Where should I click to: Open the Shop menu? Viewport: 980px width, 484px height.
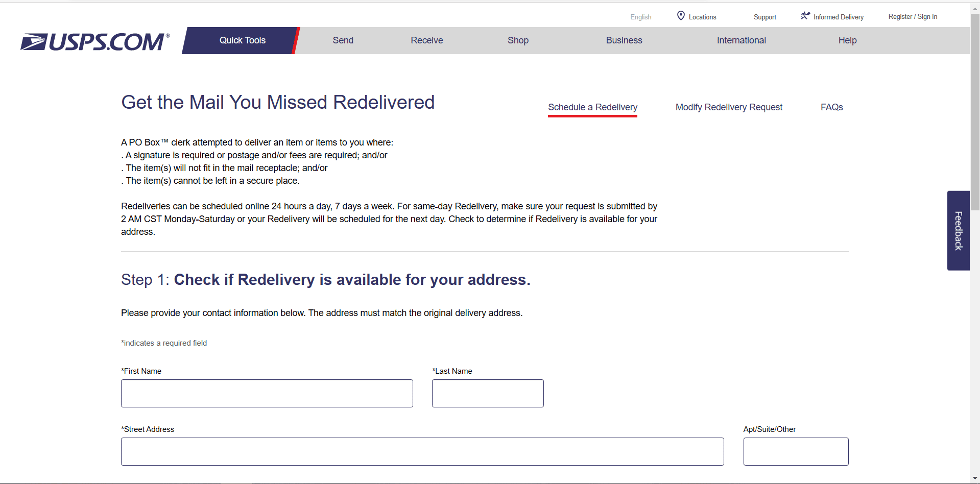[x=518, y=40]
